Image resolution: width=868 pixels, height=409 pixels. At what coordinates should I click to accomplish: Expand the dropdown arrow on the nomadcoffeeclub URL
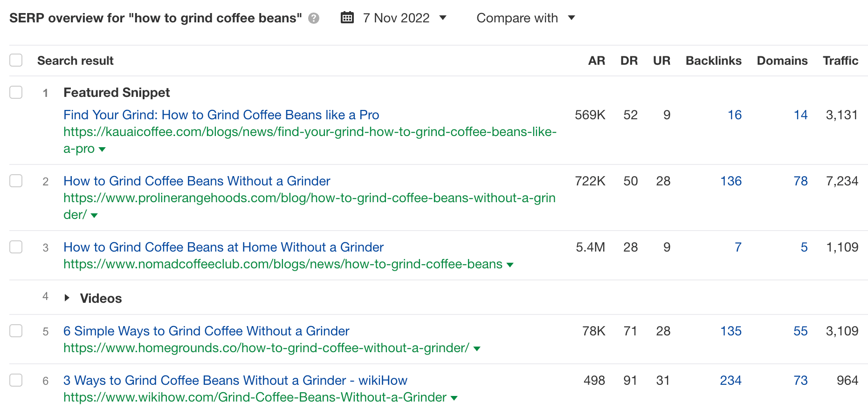pyautogui.click(x=510, y=265)
